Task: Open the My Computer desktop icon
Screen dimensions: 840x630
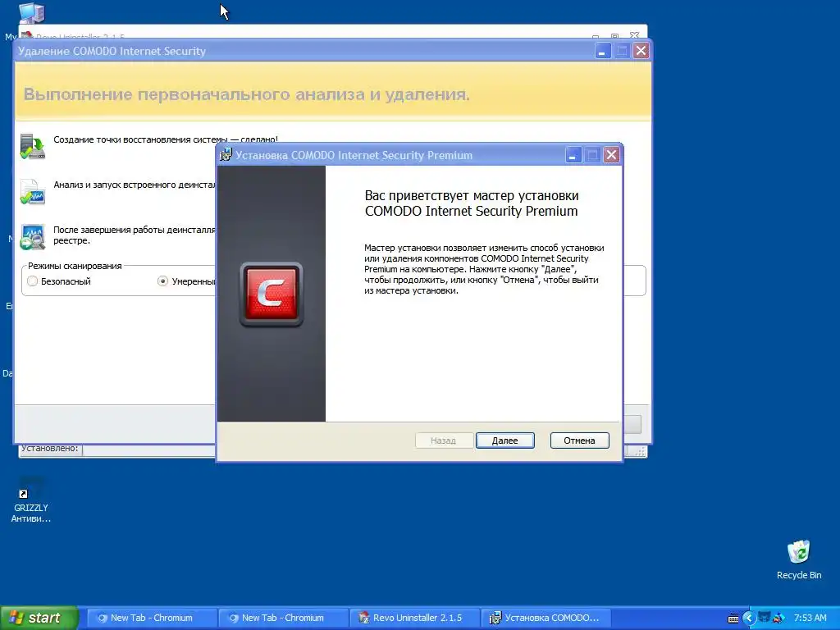Action: click(x=31, y=13)
